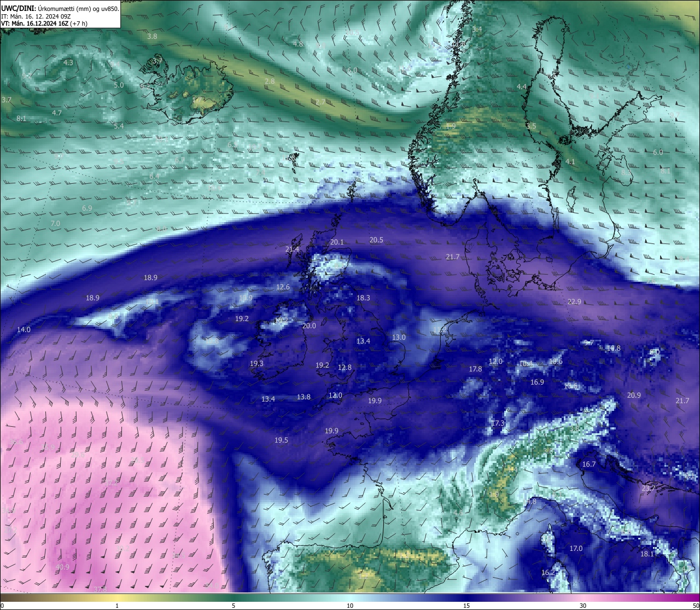Click the 3.4 value over northern Norway
Screen dimensions: 700x610
click(x=477, y=29)
